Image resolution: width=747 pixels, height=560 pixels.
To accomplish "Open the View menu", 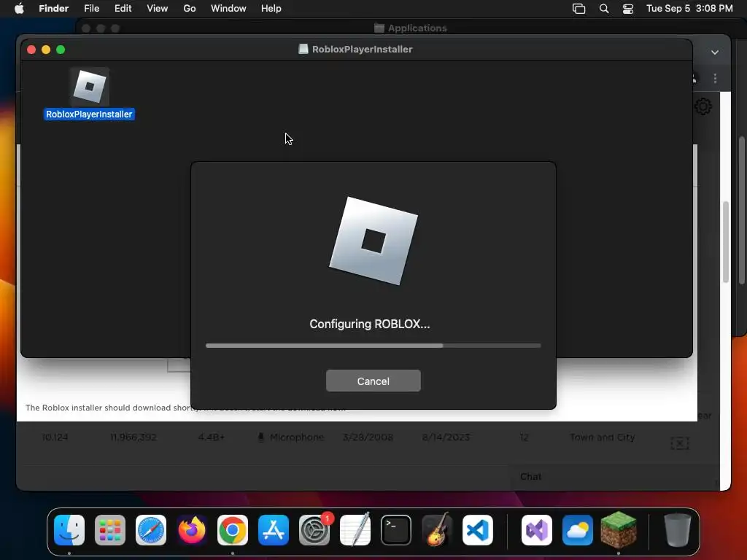I will [x=158, y=9].
